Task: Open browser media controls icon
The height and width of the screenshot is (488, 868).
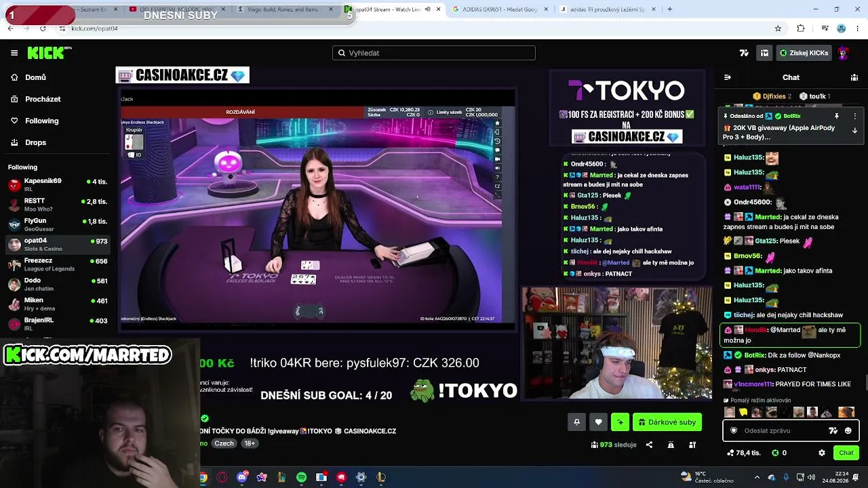Action: tap(825, 28)
